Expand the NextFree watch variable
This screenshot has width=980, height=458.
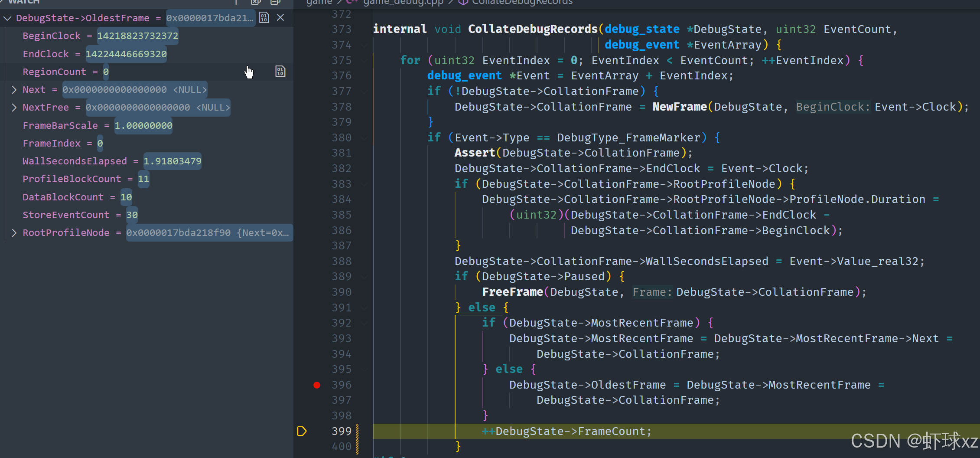pos(14,108)
